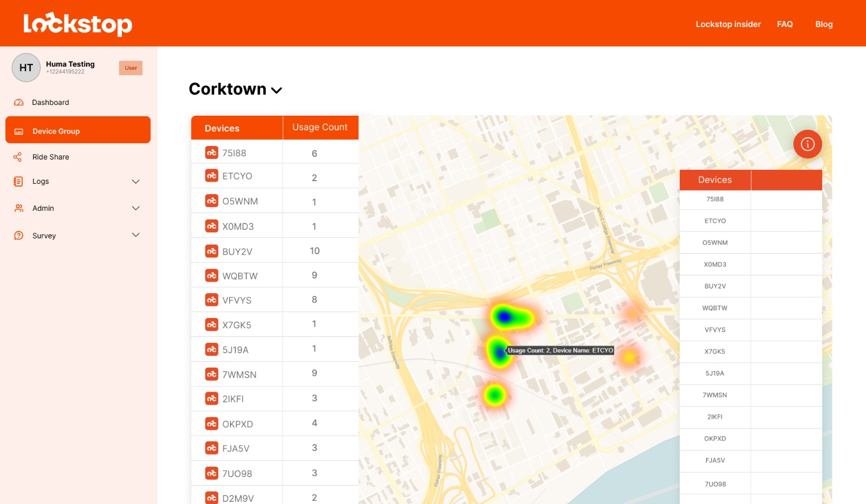Screen dimensions: 866x504
Task: Expand the Survey menu chevron
Action: (x=136, y=235)
